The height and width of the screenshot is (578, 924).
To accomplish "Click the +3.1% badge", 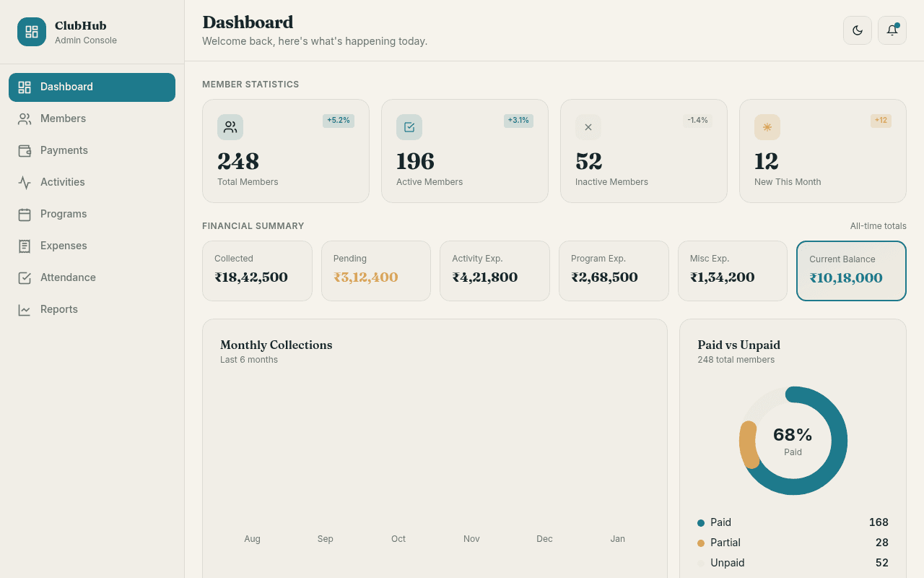I will pyautogui.click(x=518, y=121).
